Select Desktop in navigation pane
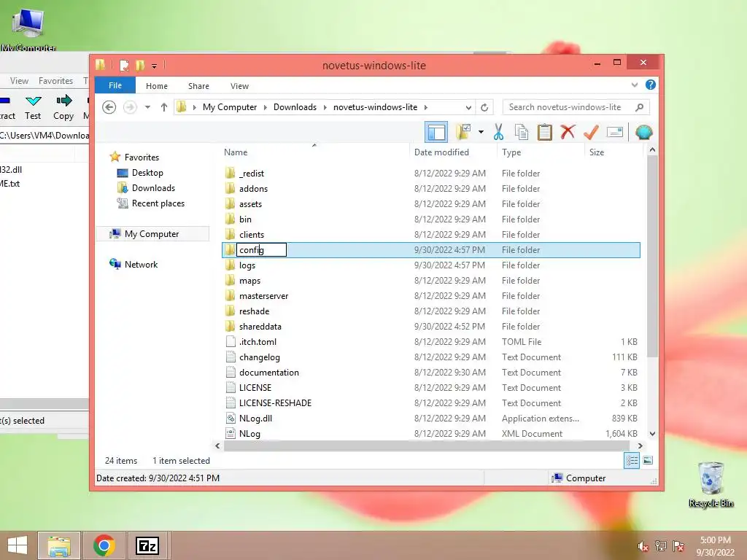747x560 pixels. (147, 172)
